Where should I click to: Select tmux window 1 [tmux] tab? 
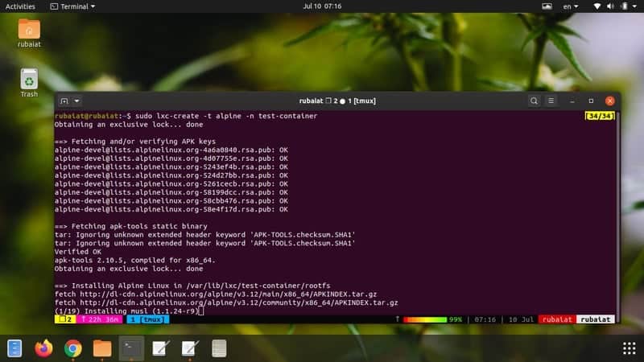(148, 319)
